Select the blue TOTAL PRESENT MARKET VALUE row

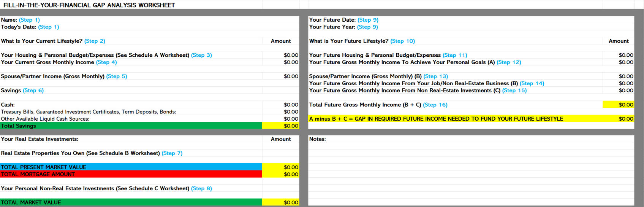pos(131,167)
